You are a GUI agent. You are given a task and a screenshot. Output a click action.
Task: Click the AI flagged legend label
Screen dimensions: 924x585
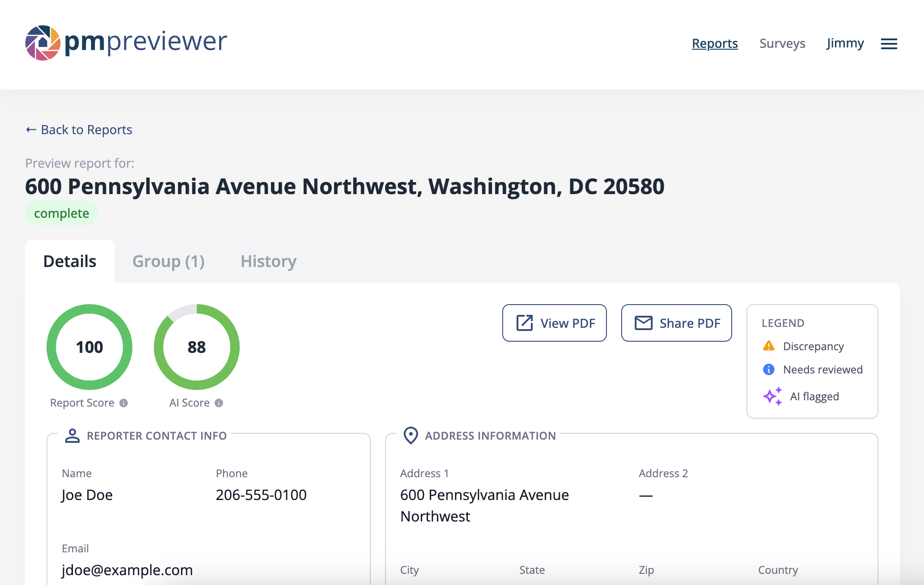pos(814,397)
